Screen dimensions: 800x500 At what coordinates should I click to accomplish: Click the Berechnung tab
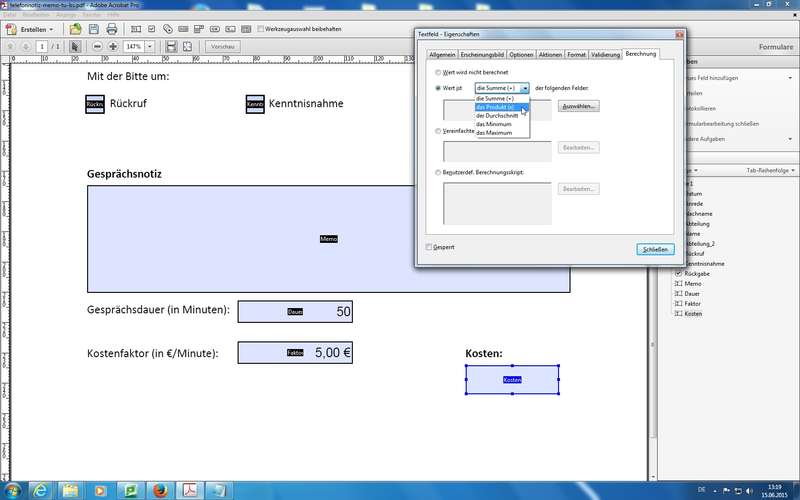(641, 54)
